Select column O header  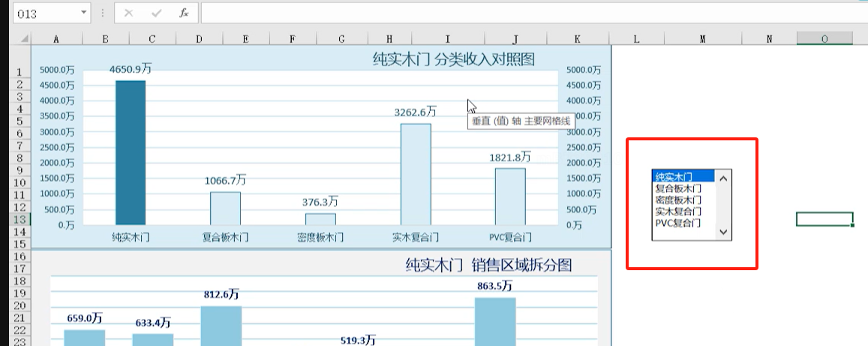point(824,38)
